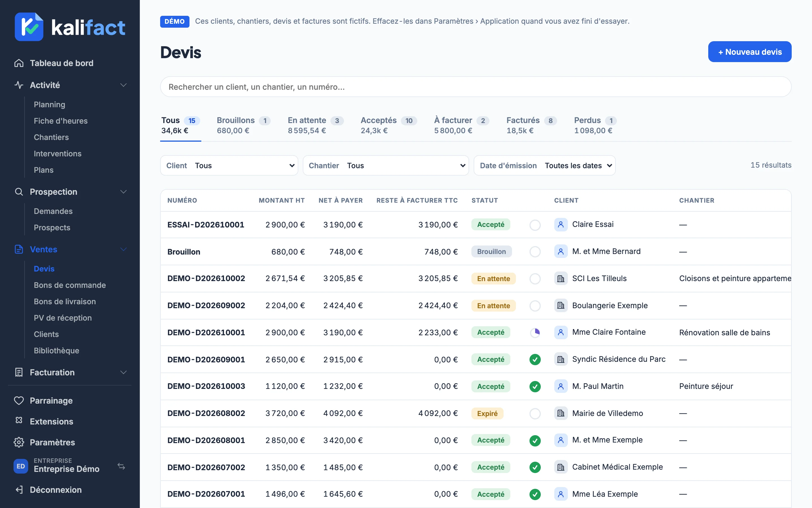Switch to the Brouillons tab

(x=244, y=125)
